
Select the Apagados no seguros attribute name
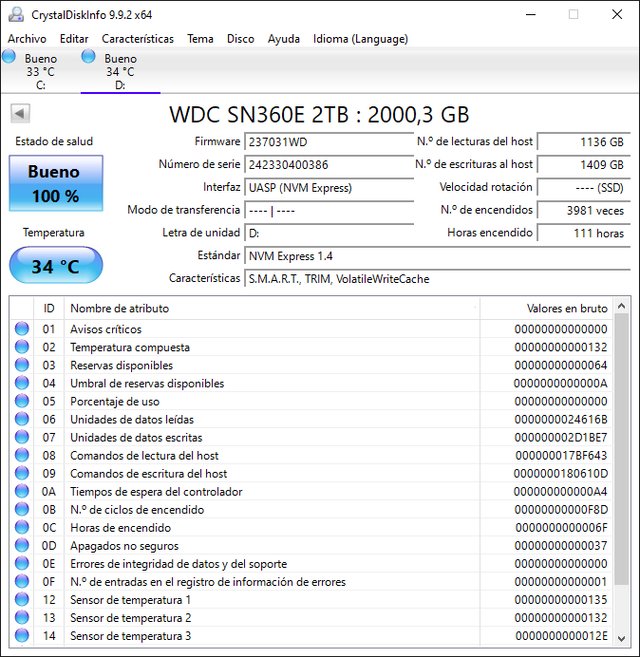point(124,546)
